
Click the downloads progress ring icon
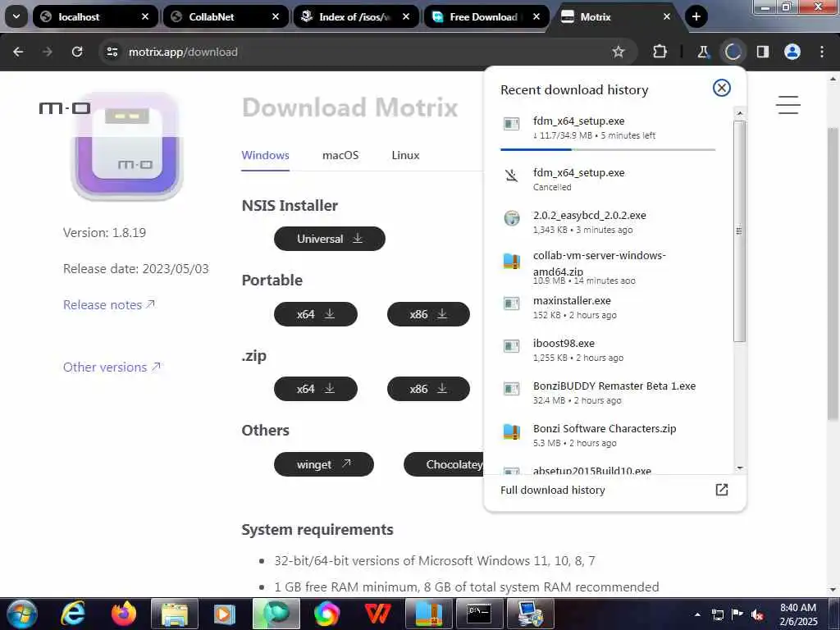733,52
